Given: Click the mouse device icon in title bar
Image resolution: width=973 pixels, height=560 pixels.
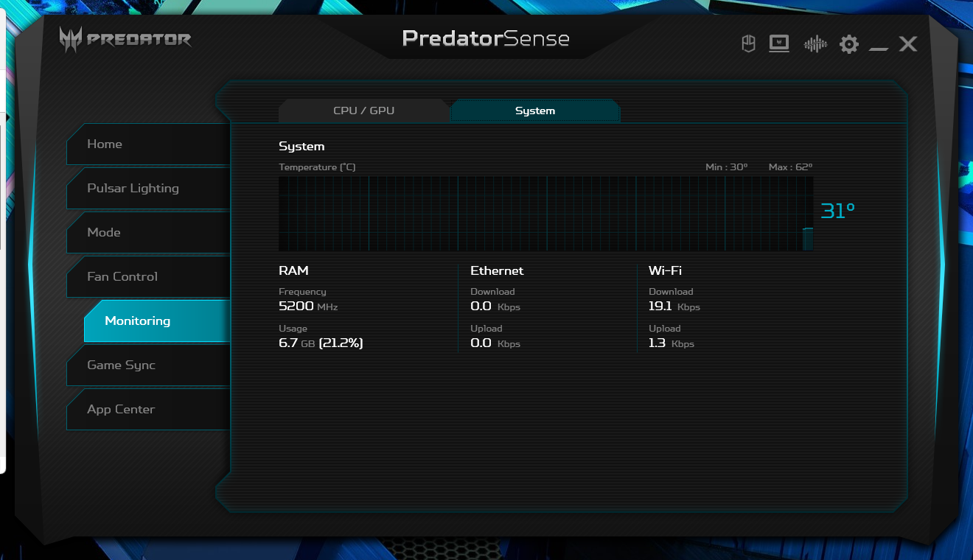Looking at the screenshot, I should (748, 44).
